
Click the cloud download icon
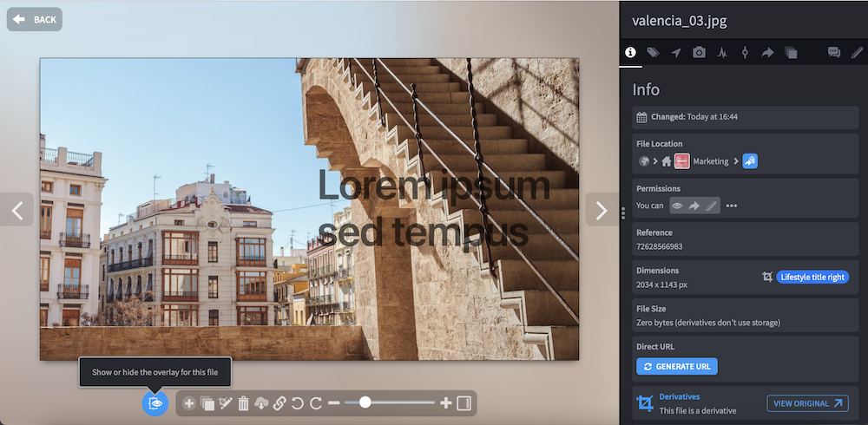pyautogui.click(x=261, y=403)
